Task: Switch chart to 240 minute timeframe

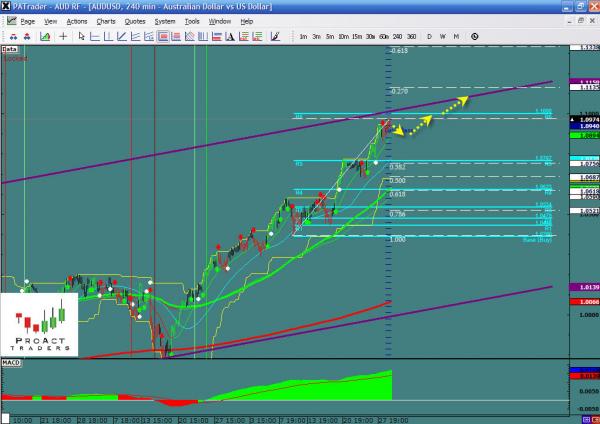Action: coord(396,36)
